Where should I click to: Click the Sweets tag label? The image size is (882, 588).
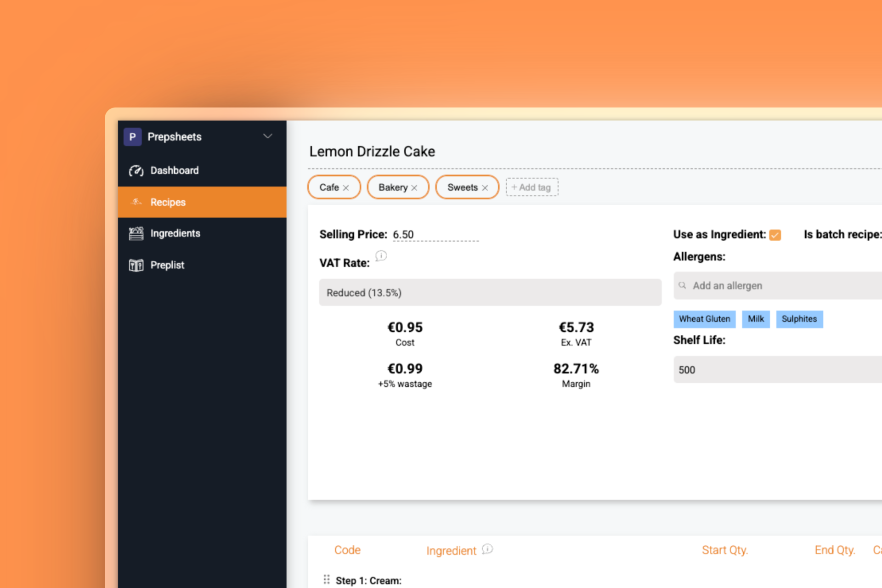tap(462, 187)
